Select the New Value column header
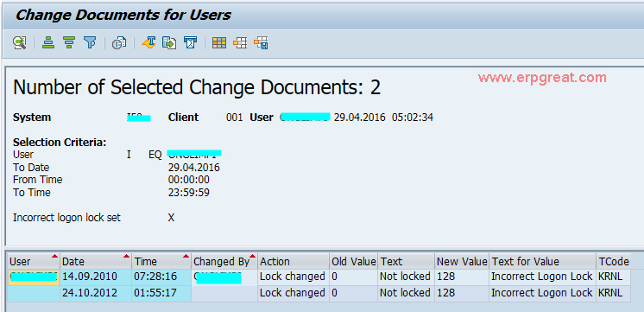The height and width of the screenshot is (312, 644). pyautogui.click(x=462, y=261)
